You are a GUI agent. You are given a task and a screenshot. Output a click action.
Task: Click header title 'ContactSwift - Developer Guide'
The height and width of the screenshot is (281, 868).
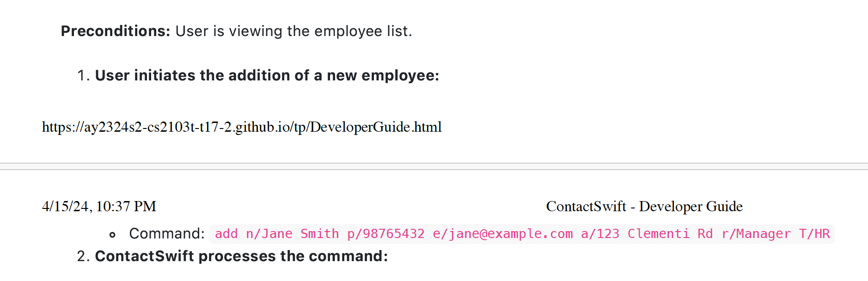pos(644,206)
